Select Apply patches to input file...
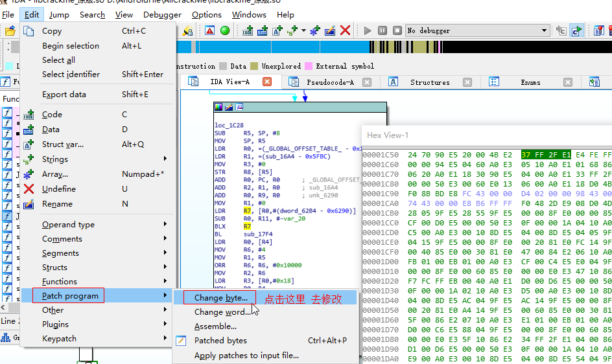Viewport: 612px width, 364px height. [x=265, y=356]
